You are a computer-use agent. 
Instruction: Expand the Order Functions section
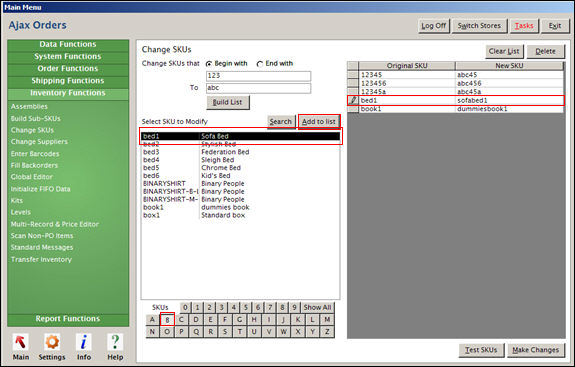click(68, 69)
